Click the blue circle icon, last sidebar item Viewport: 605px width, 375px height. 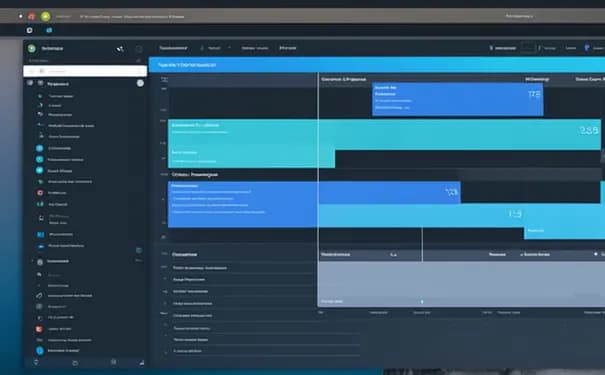[40, 350]
